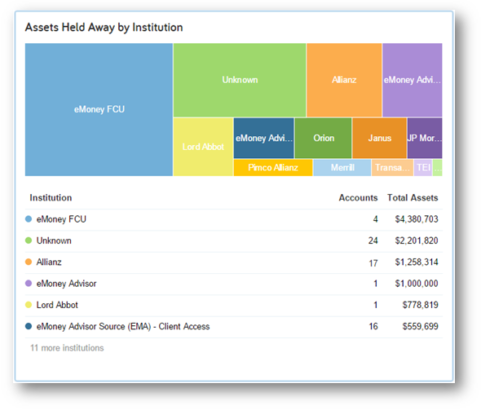Click the purple dot beside eMoney Advisor
Screen dimensions: 481x410
29,283
